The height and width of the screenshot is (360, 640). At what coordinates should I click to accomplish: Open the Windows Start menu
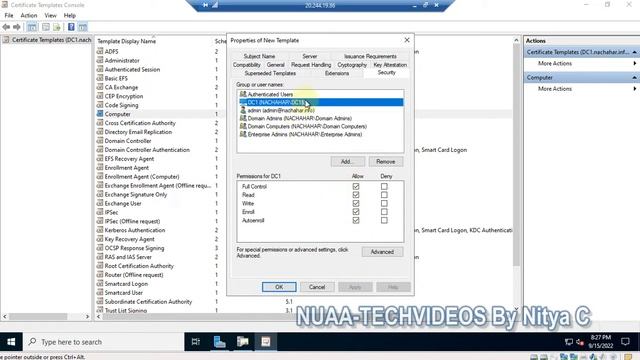click(x=11, y=342)
